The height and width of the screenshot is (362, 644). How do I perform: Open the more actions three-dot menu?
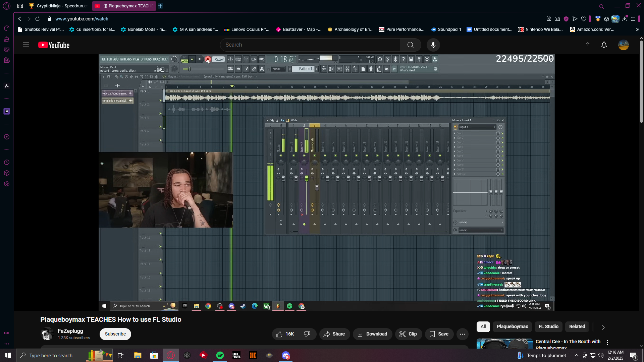462,334
